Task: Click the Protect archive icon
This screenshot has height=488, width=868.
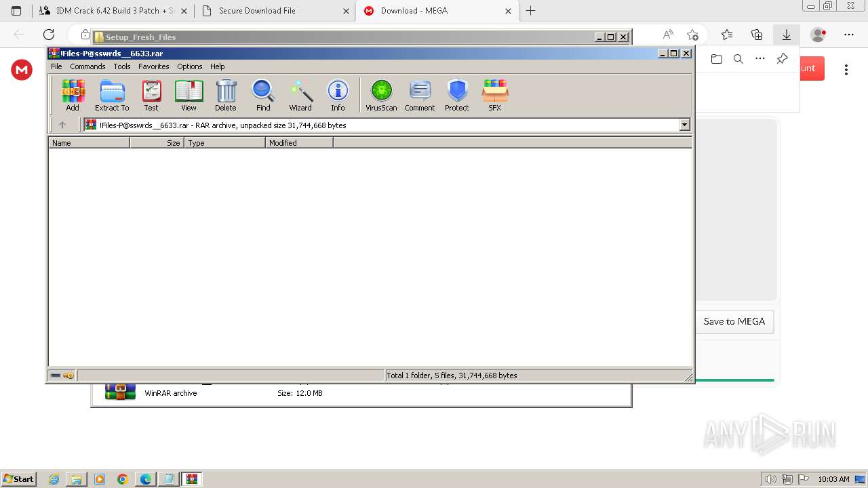Action: pyautogui.click(x=457, y=95)
